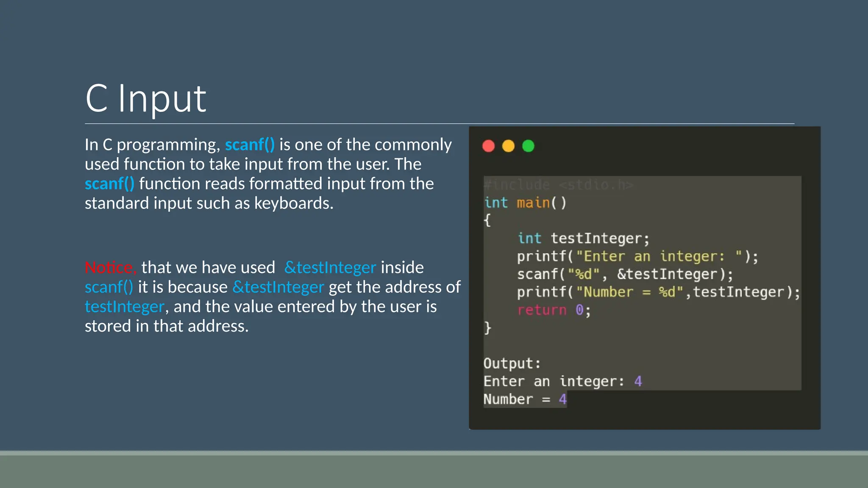Click 'standard input such as keyboards.' text
The height and width of the screenshot is (488, 868).
pyautogui.click(x=209, y=203)
